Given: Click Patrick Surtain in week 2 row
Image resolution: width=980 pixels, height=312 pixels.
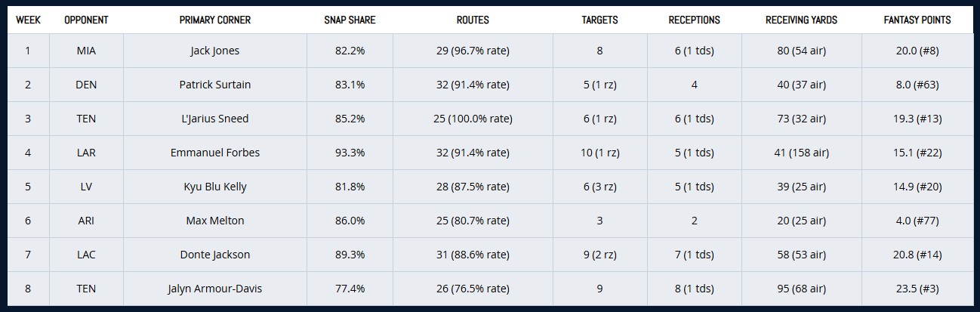Looking at the screenshot, I should [x=214, y=85].
